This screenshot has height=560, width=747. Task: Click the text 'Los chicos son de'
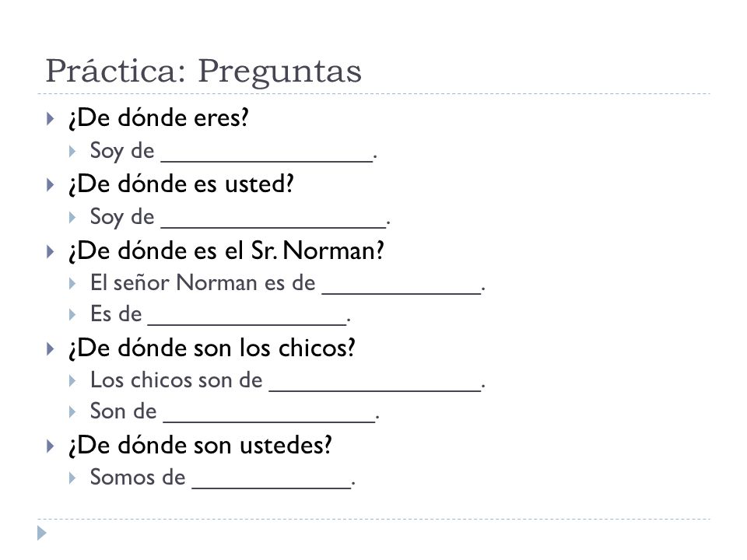177,380
